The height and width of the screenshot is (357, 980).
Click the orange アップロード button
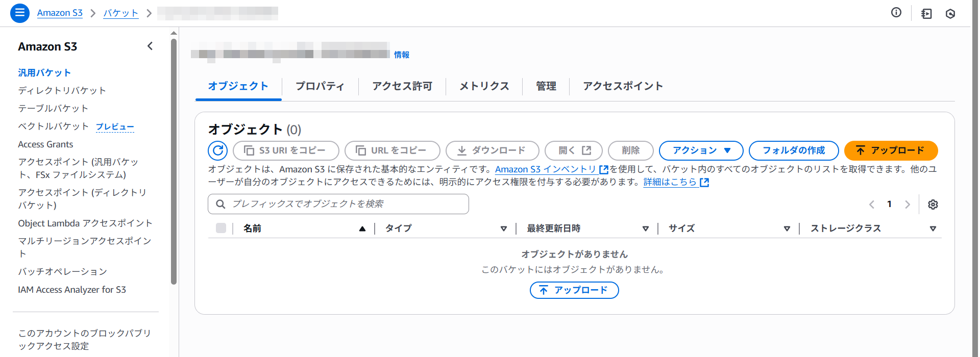(891, 150)
